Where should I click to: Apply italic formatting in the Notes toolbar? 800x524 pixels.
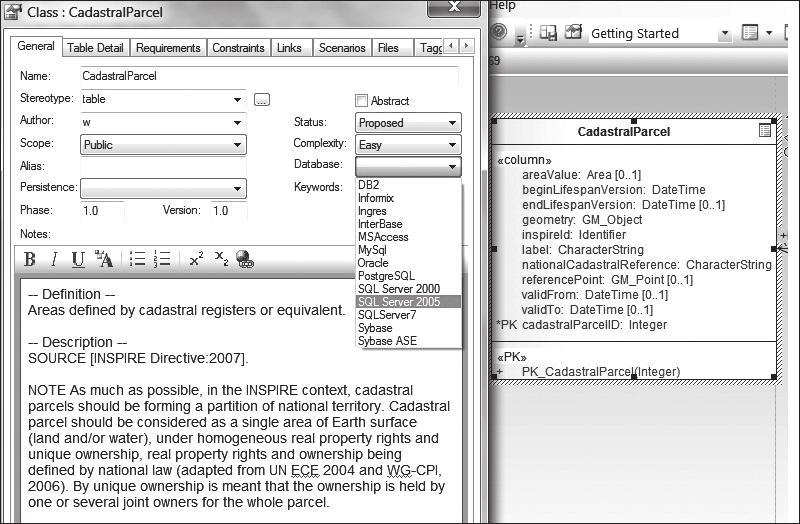54,259
